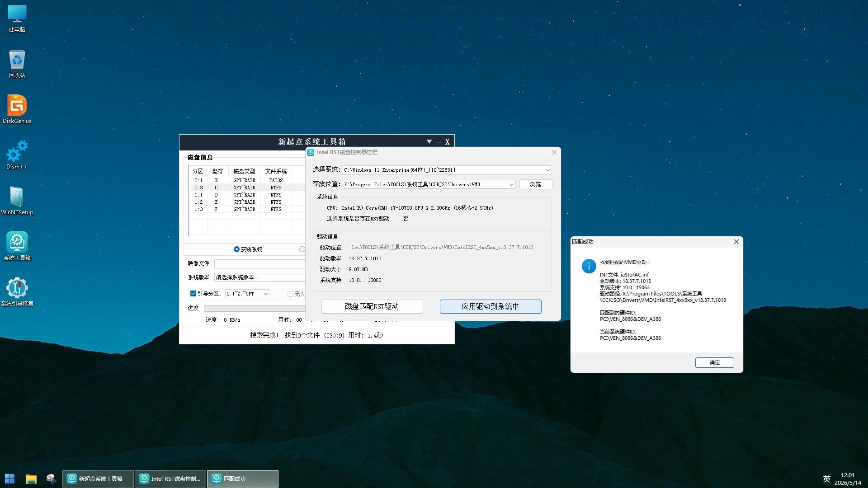Click the INF文件 iaStorAC.inf line
This screenshot has height=488, width=868.
point(624,275)
